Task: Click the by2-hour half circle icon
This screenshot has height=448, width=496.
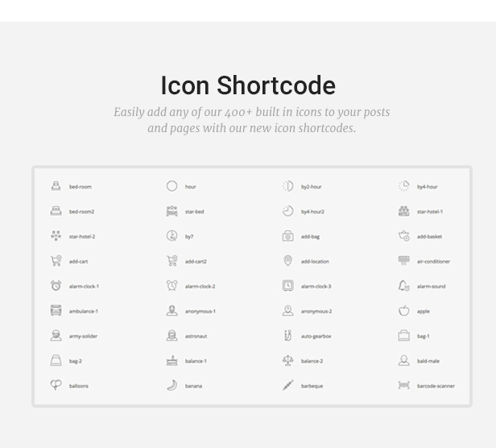Action: (287, 186)
